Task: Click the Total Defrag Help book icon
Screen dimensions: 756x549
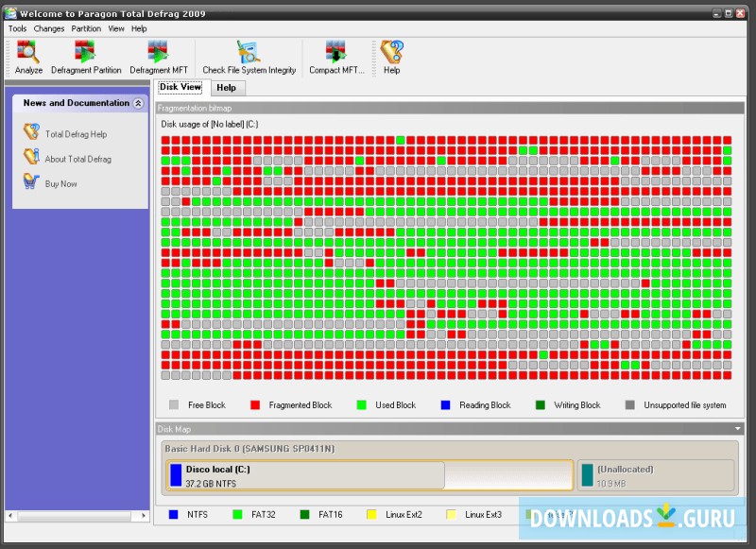Action: click(x=31, y=131)
